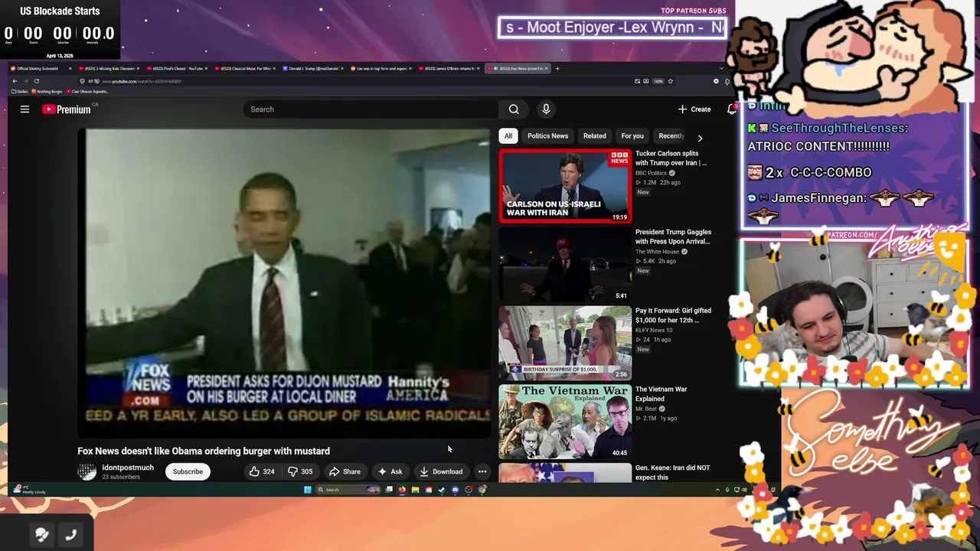This screenshot has width=980, height=551.
Task: Open President Trump Gaggles video thumbnail
Action: coord(565,265)
